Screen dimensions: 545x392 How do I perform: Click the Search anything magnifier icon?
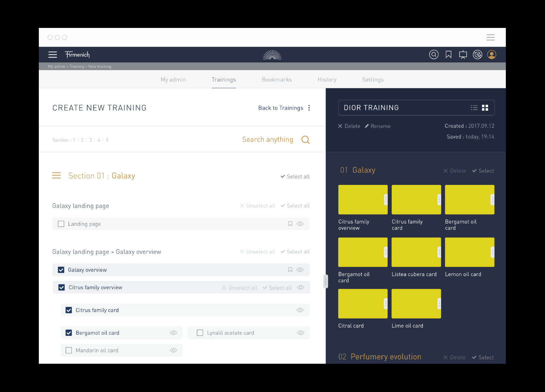pos(306,140)
